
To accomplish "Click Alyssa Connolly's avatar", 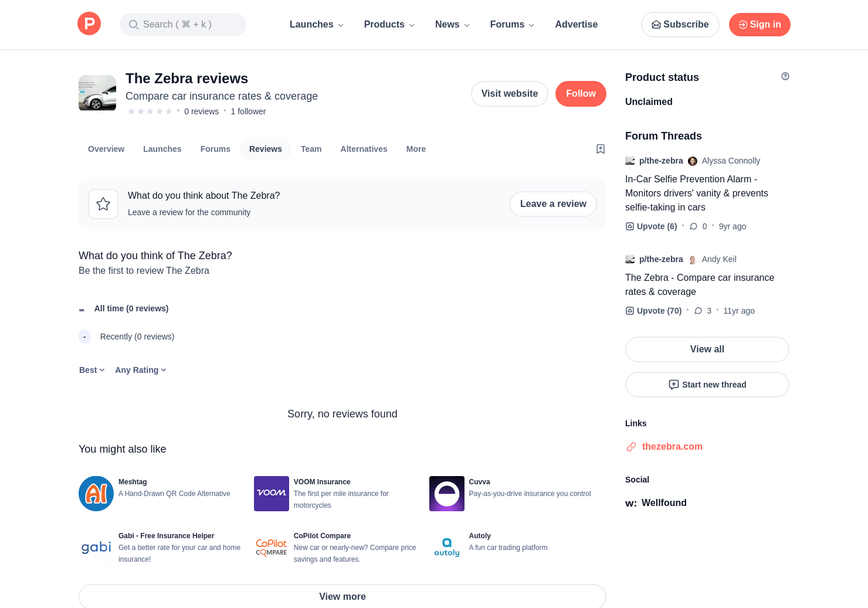I will [693, 161].
